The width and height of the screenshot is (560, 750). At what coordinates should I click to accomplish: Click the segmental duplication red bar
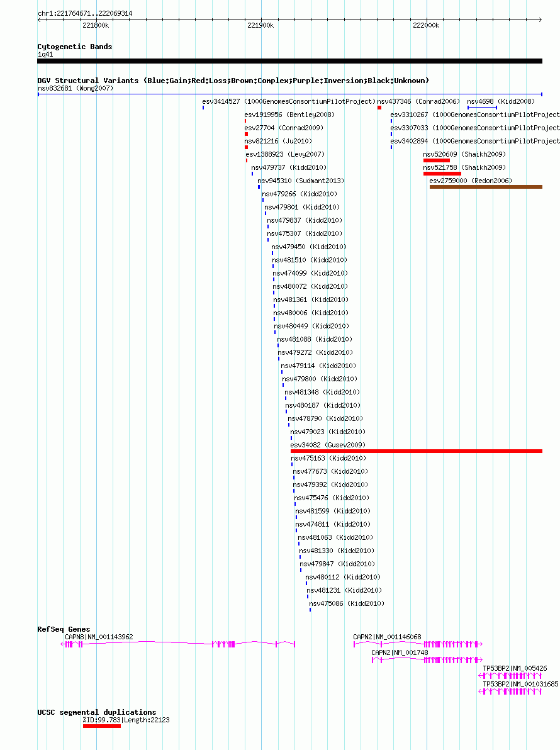point(102,726)
